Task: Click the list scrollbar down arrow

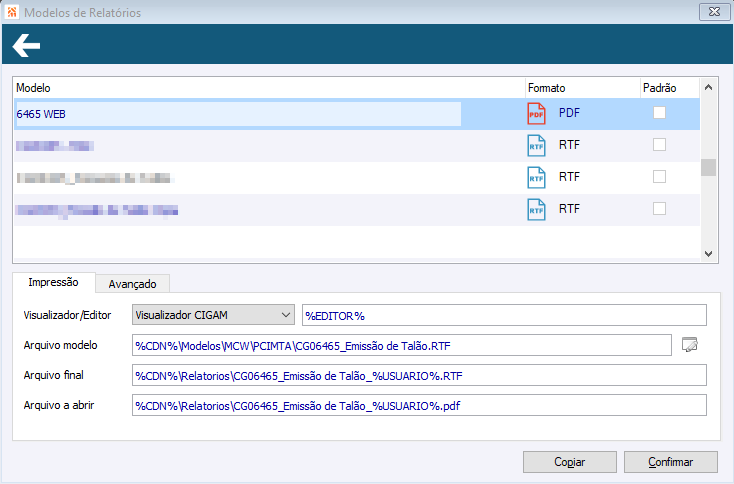Action: click(708, 253)
